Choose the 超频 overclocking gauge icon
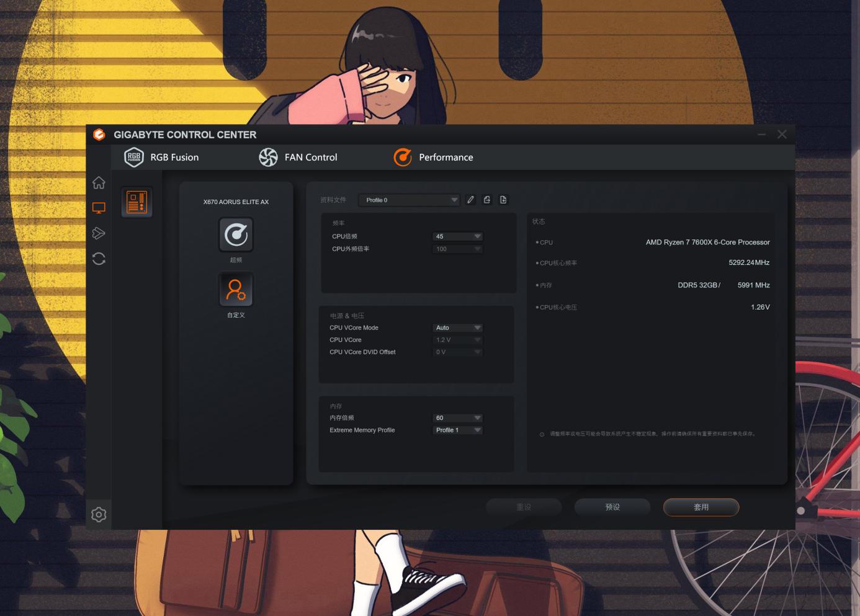Screen dimensions: 860x616 (236, 234)
